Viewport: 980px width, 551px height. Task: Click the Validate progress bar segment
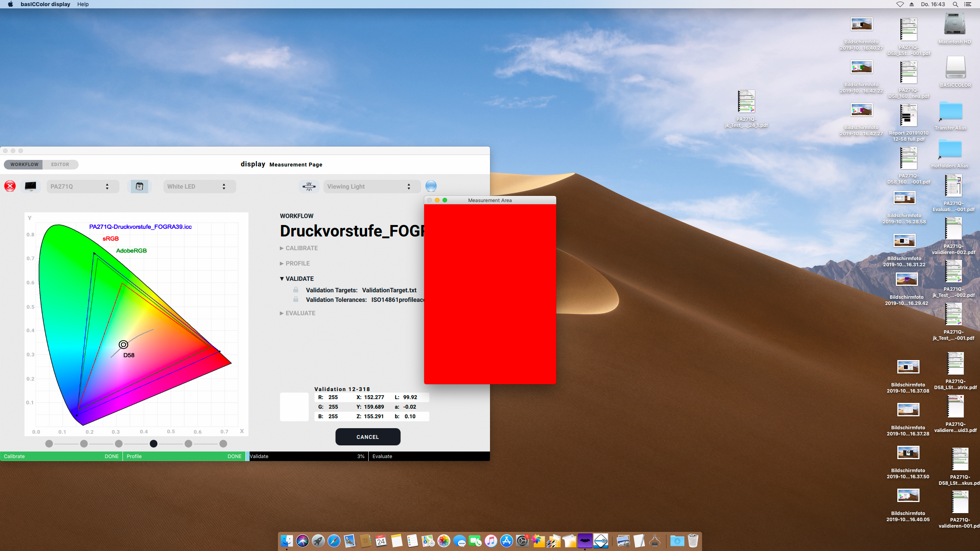[306, 456]
